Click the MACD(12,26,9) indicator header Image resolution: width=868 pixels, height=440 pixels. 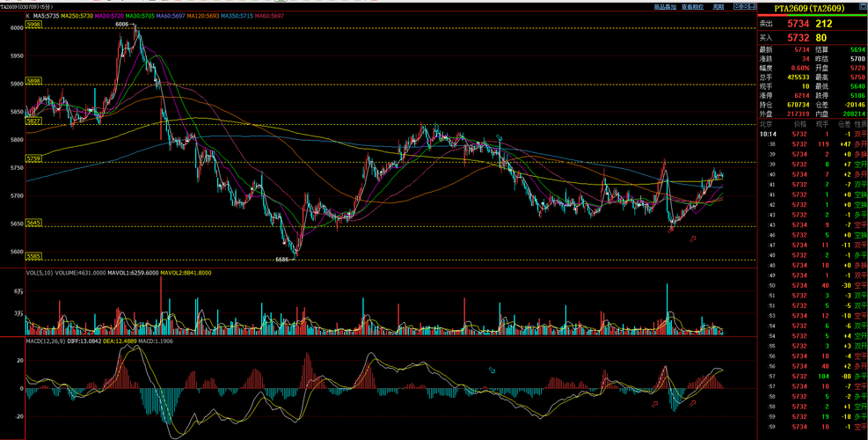44,341
